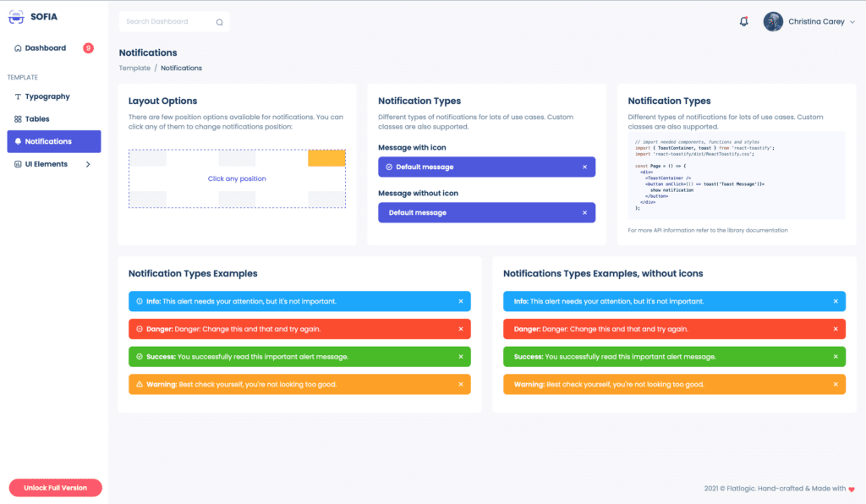Close the Danger alert without icon
Screen dimensions: 866x504
[836, 329]
